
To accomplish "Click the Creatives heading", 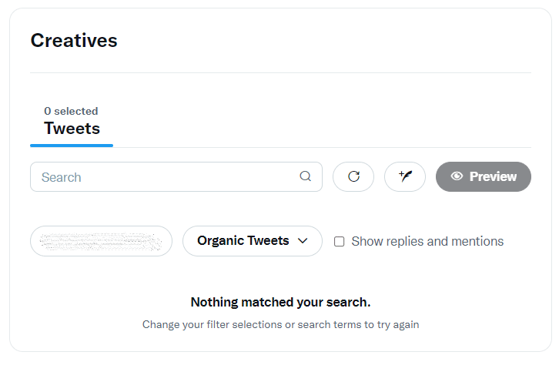I will point(74,40).
